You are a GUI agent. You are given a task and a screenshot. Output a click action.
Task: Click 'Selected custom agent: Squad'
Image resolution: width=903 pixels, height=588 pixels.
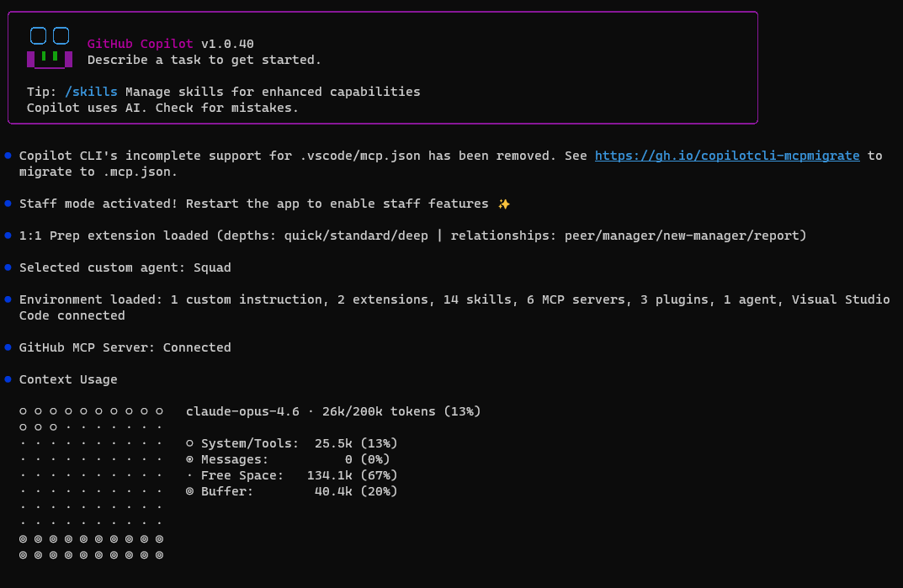pyautogui.click(x=125, y=268)
